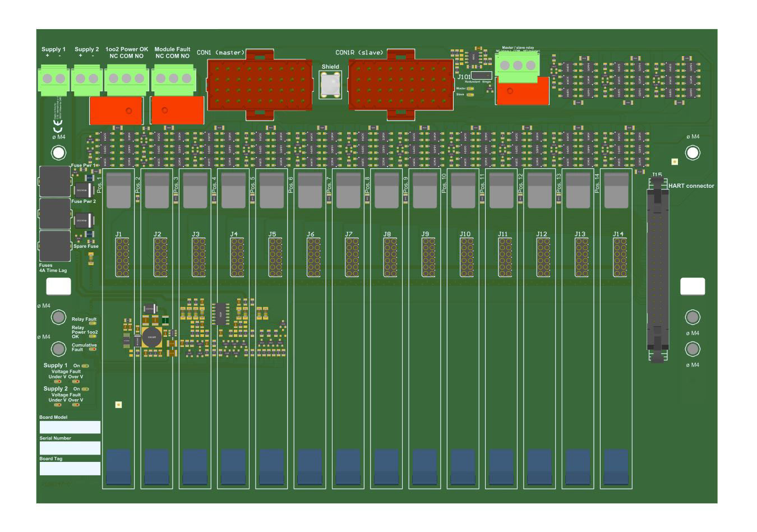The width and height of the screenshot is (757, 532).
Task: Click the Supply 1 green terminal block
Action: [x=54, y=80]
